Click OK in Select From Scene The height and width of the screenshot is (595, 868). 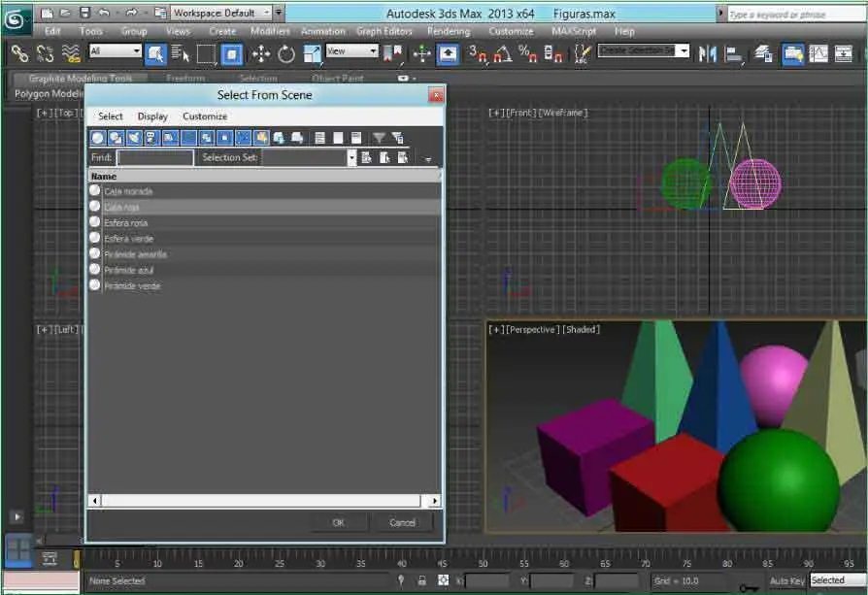[x=338, y=522]
